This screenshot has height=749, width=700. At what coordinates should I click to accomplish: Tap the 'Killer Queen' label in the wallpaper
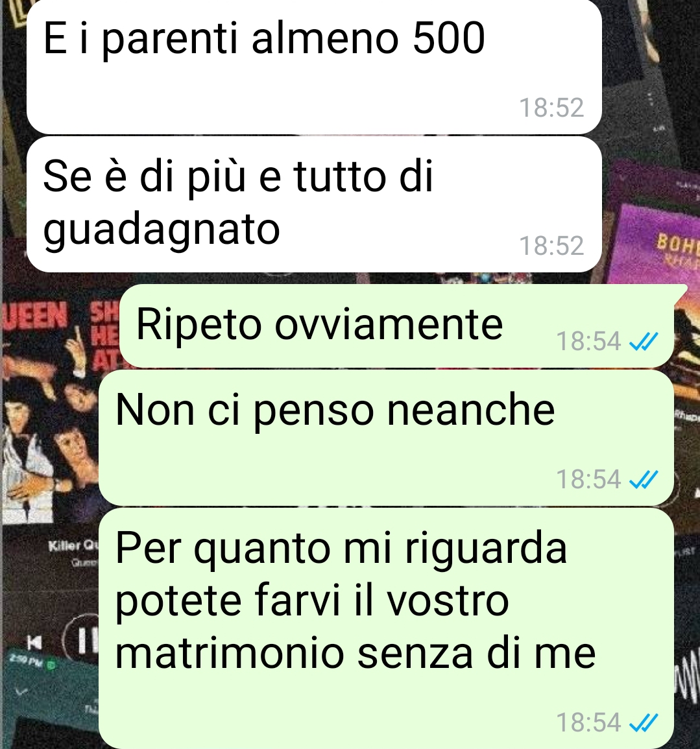pos(73,545)
